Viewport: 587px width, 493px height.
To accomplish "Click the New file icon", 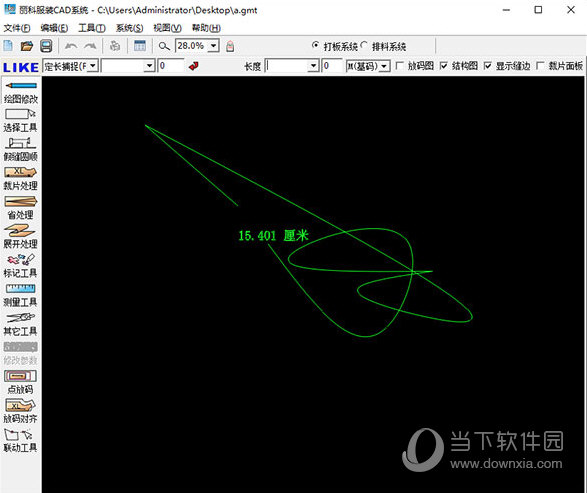I will [8, 46].
